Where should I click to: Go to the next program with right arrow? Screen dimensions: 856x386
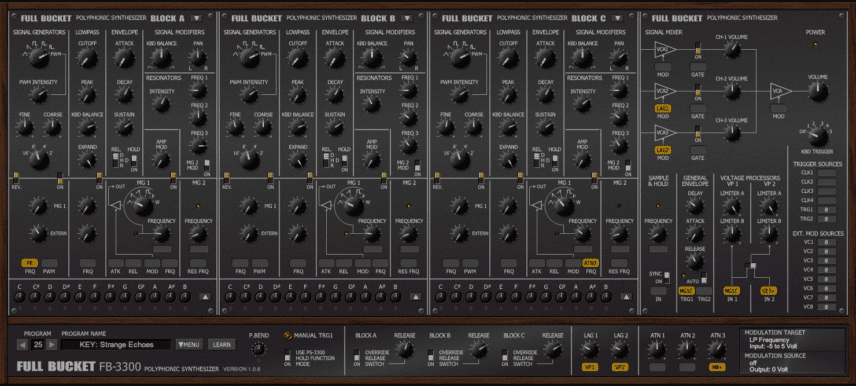pos(51,345)
